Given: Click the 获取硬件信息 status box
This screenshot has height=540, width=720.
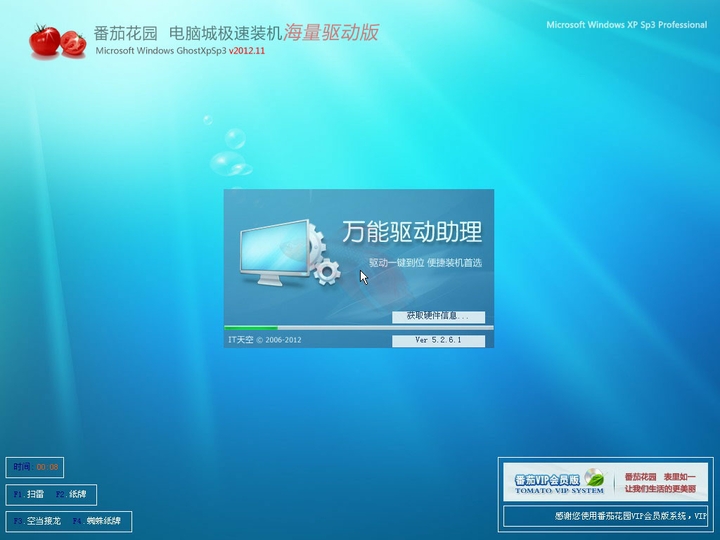Looking at the screenshot, I should coord(438,316).
